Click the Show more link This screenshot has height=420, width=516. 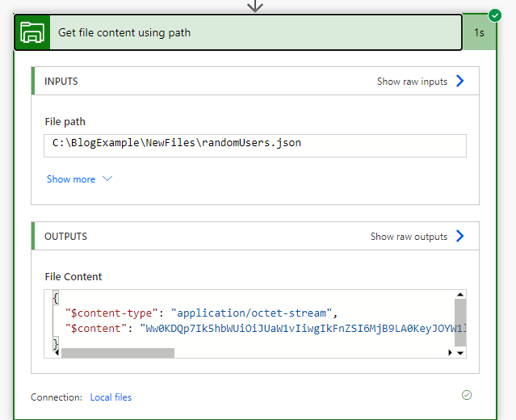tap(71, 179)
